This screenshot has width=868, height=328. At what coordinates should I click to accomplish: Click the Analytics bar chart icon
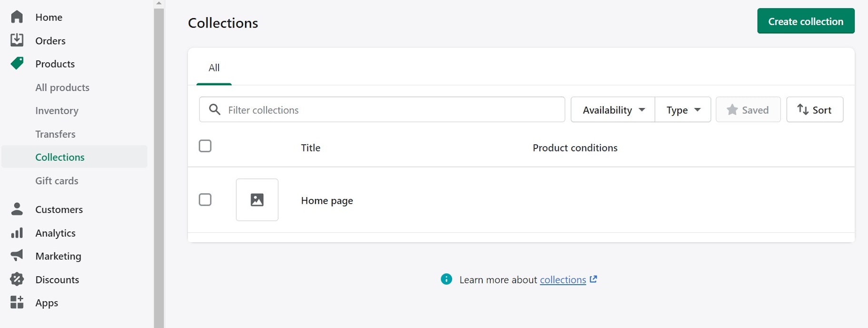pos(17,233)
